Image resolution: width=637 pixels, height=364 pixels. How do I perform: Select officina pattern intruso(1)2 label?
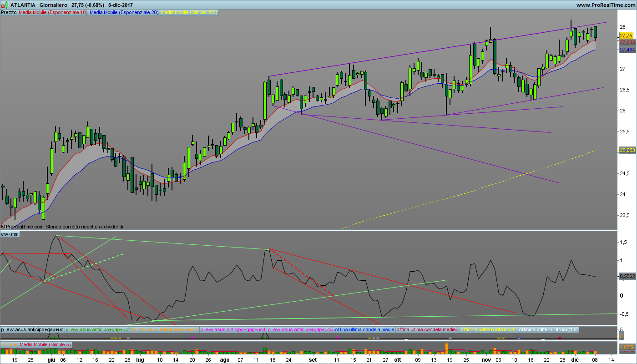(548, 329)
